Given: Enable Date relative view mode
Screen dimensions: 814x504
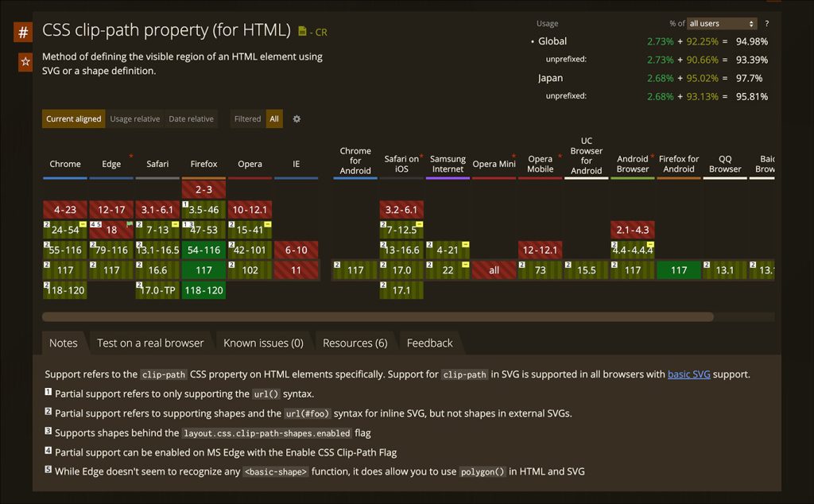Looking at the screenshot, I should tap(191, 119).
